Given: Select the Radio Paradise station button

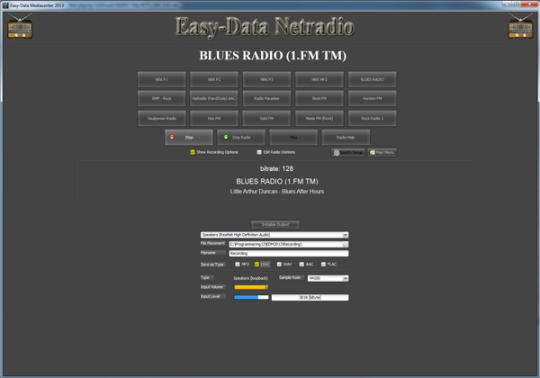Looking at the screenshot, I should tap(267, 98).
